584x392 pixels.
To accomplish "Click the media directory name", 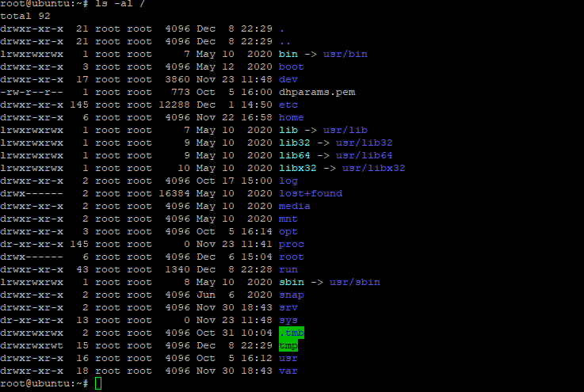I will coord(295,206).
